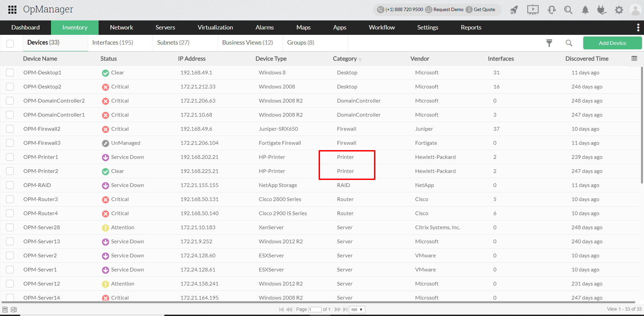
Task: Click the vertical table scrollbar
Action: 642,125
